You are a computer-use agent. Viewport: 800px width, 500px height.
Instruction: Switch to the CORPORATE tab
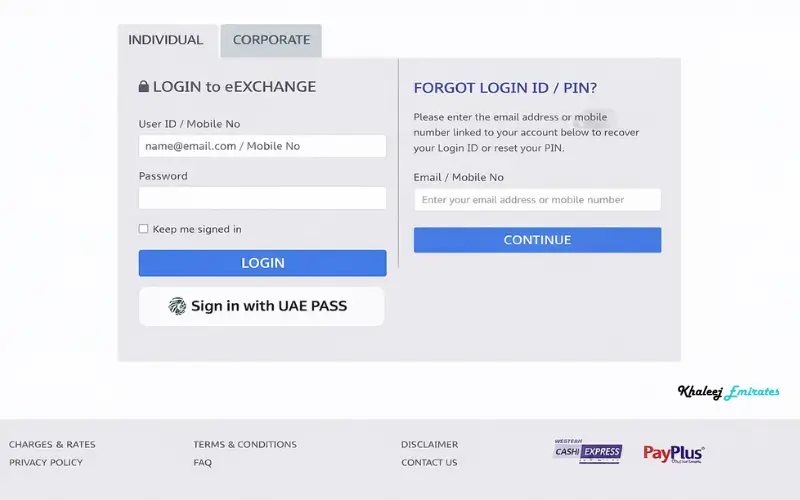pyautogui.click(x=271, y=40)
